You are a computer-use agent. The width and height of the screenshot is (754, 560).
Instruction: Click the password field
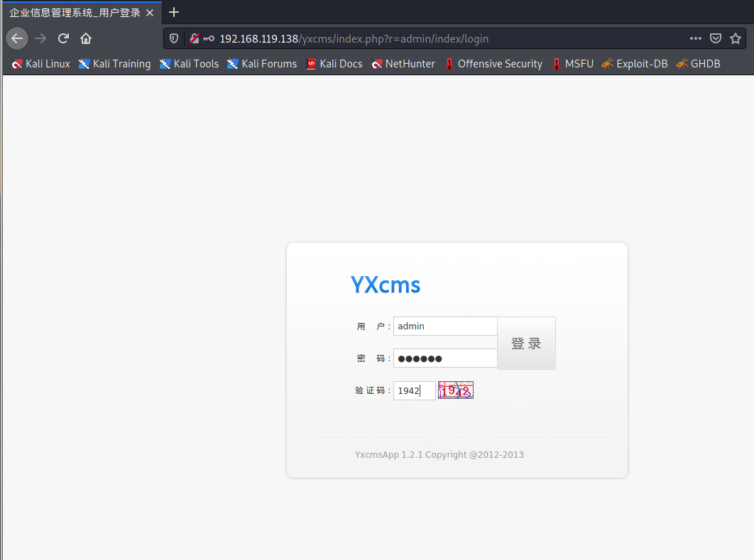445,358
